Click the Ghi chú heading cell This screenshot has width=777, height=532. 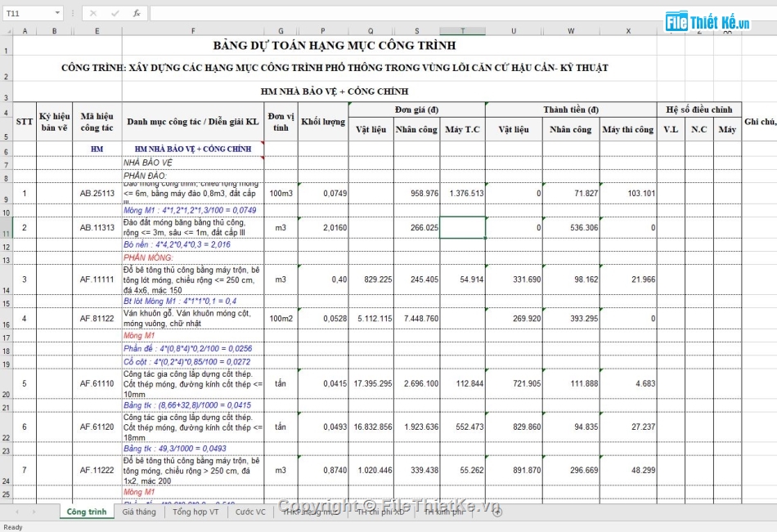click(x=759, y=122)
